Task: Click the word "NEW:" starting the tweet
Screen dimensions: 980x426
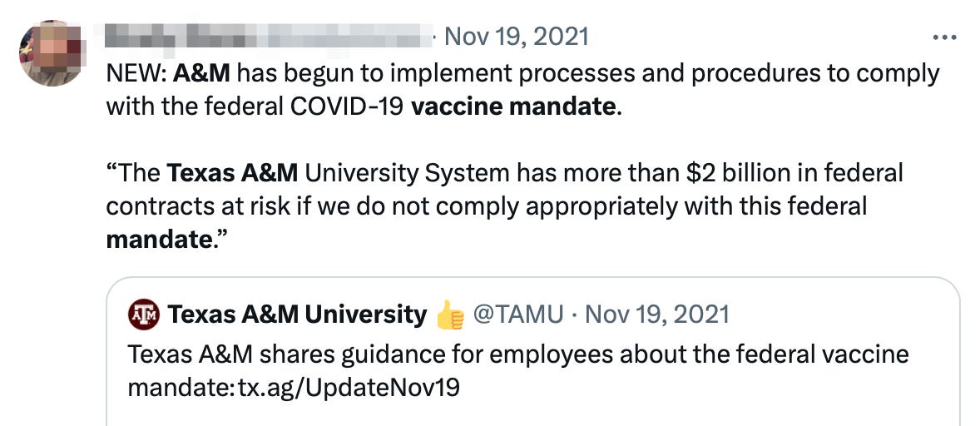Action: tap(136, 73)
